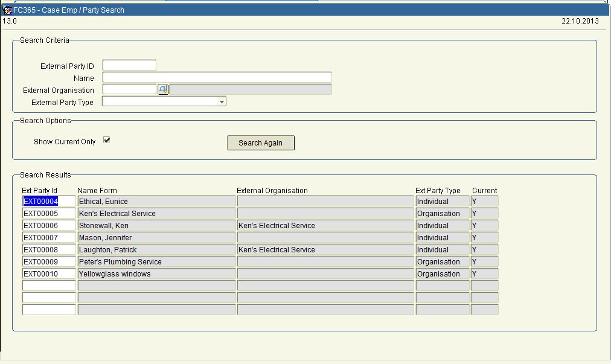This screenshot has width=611, height=364.
Task: Open the External Party Type dropdown
Action: click(x=222, y=102)
